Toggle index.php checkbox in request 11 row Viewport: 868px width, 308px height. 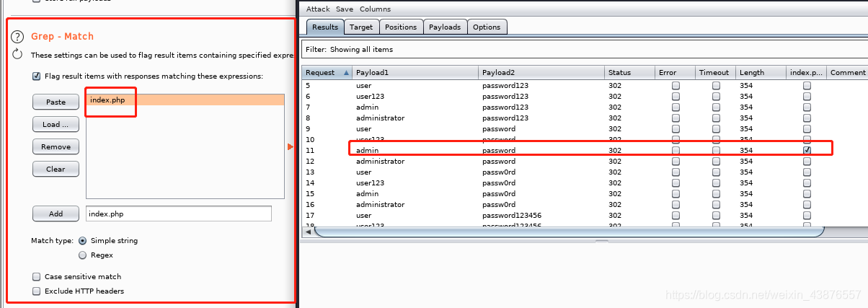pos(807,150)
